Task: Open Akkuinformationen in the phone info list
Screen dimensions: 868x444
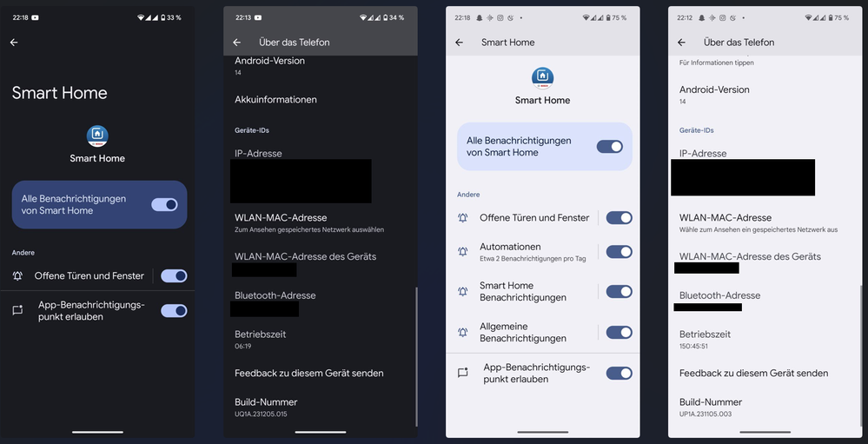Action: (x=275, y=100)
